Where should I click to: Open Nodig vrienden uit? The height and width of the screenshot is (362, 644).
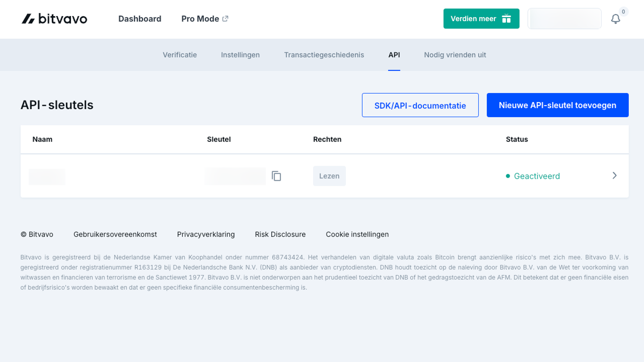[x=455, y=55]
